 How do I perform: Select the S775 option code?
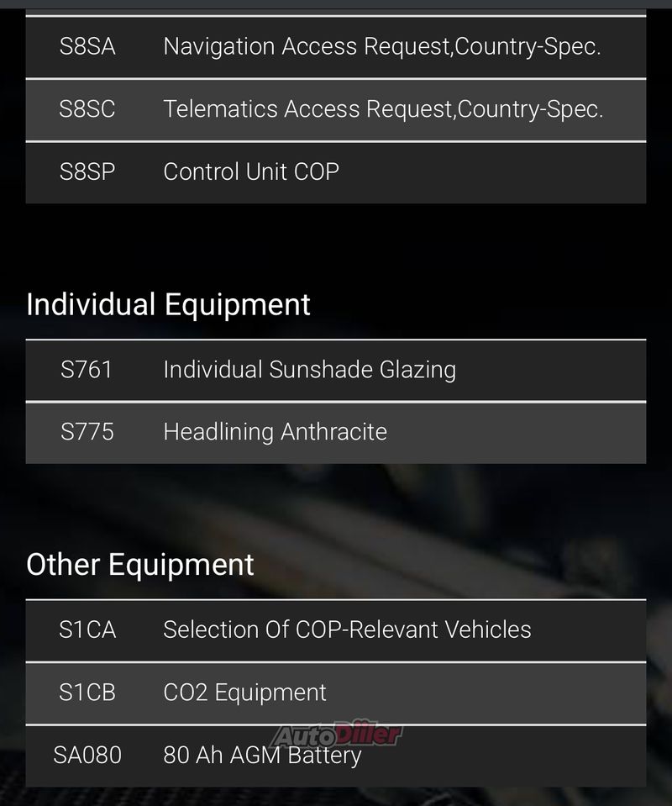[87, 432]
